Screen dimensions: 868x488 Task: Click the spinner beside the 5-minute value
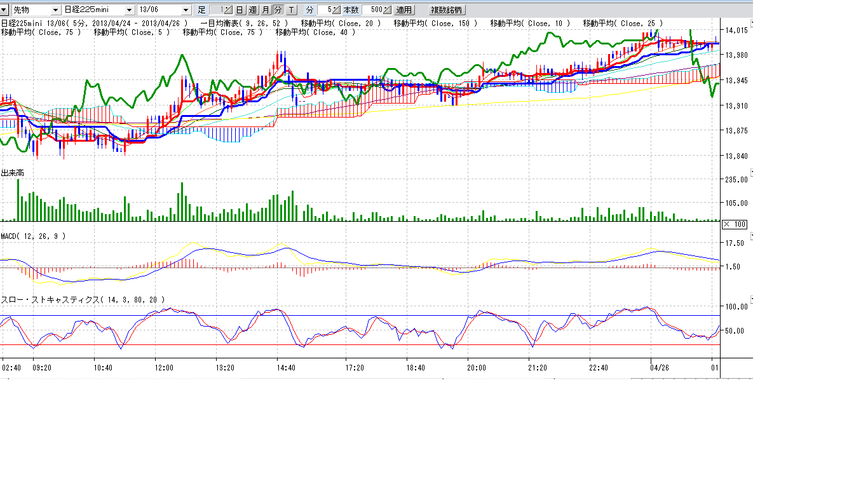pyautogui.click(x=337, y=10)
